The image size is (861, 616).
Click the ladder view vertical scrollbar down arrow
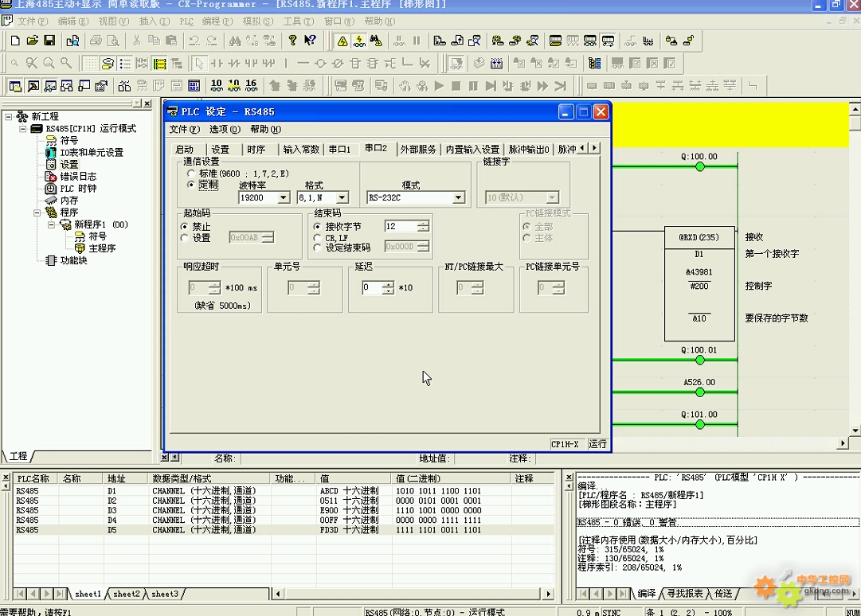click(855, 431)
